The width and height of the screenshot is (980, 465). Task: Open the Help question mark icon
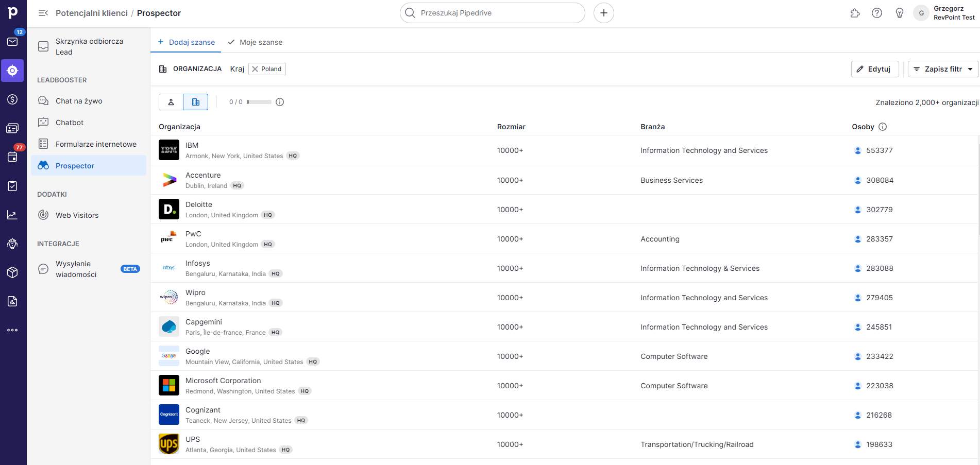pyautogui.click(x=877, y=13)
